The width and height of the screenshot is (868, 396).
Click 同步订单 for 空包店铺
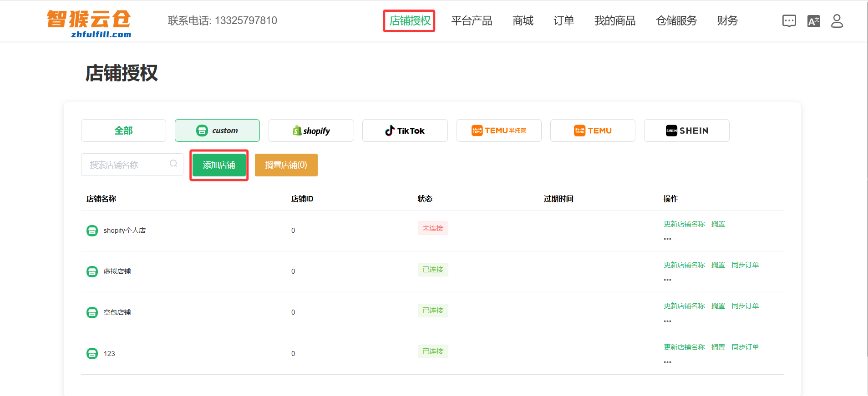click(x=745, y=306)
